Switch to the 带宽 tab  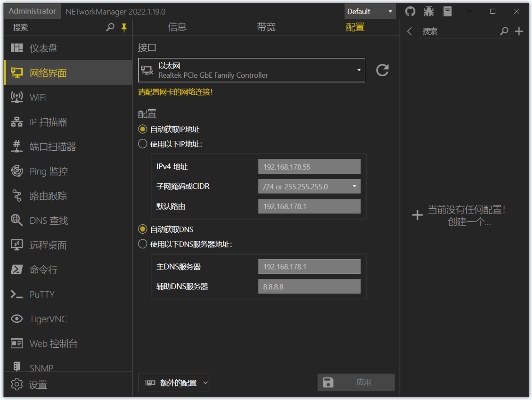pyautogui.click(x=266, y=27)
